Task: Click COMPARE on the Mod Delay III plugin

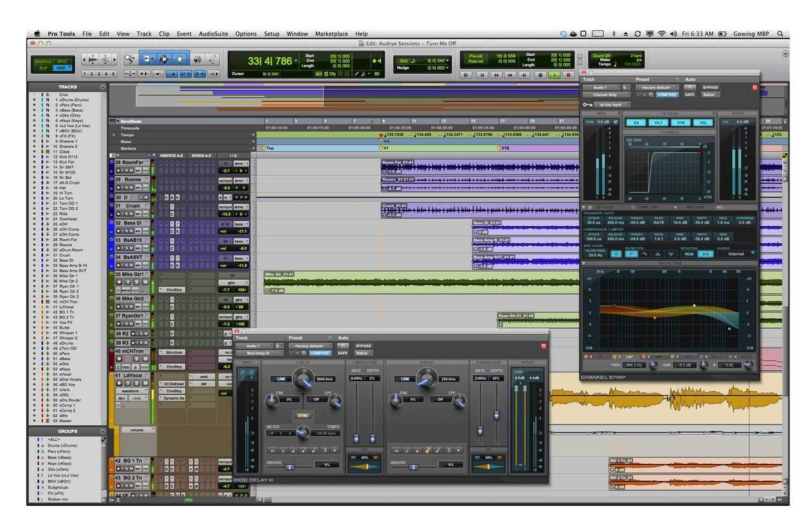Action: click(319, 353)
